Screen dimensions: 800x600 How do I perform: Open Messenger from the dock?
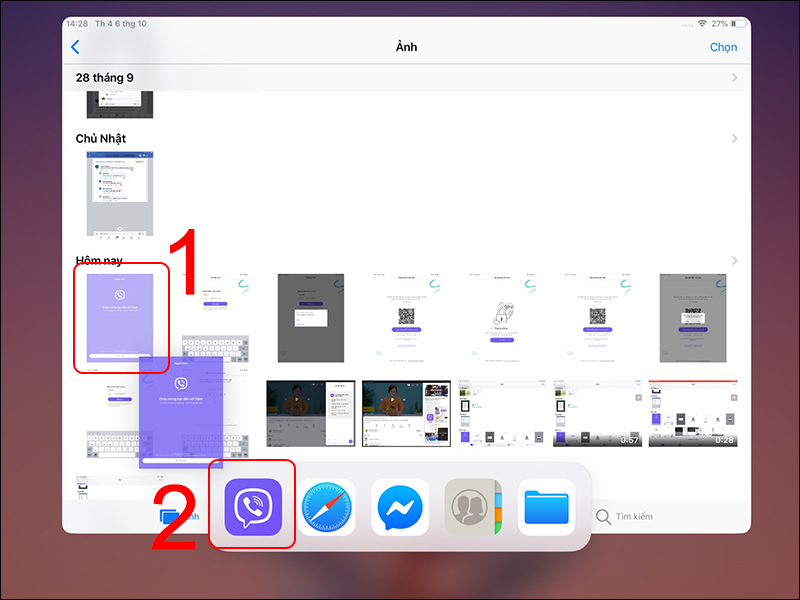pyautogui.click(x=400, y=507)
